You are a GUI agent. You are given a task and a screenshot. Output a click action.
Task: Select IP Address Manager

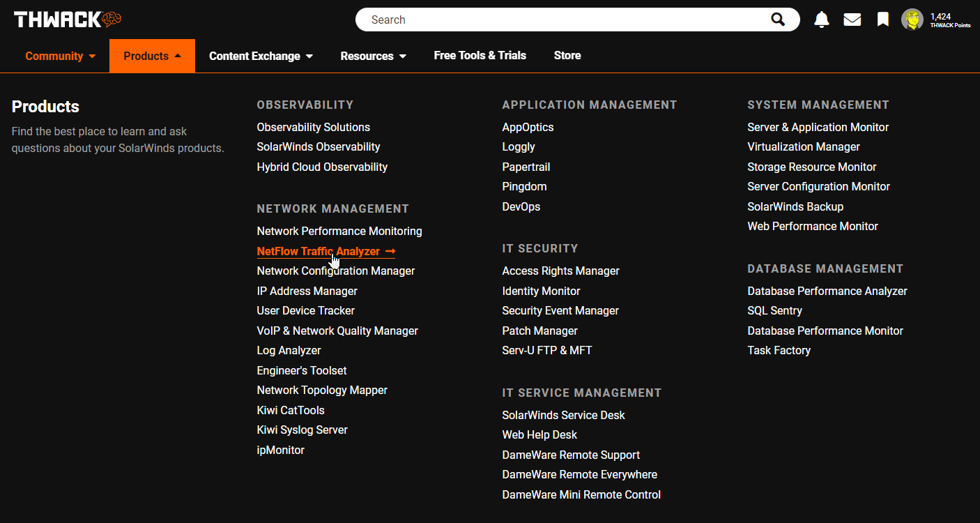click(307, 291)
